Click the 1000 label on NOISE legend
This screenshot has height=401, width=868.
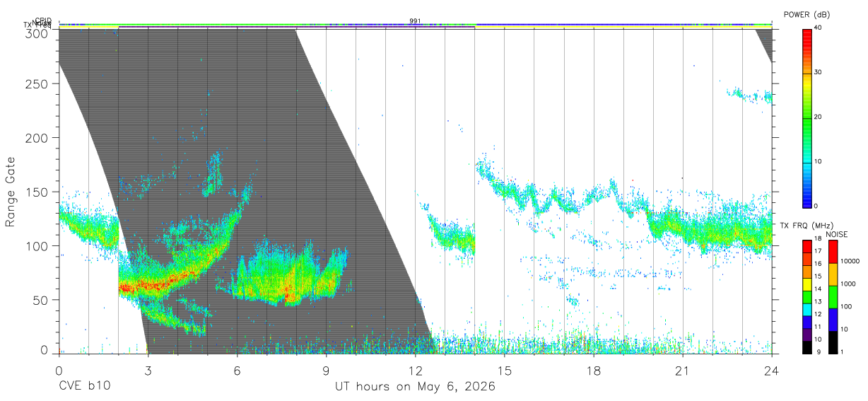[x=848, y=284]
